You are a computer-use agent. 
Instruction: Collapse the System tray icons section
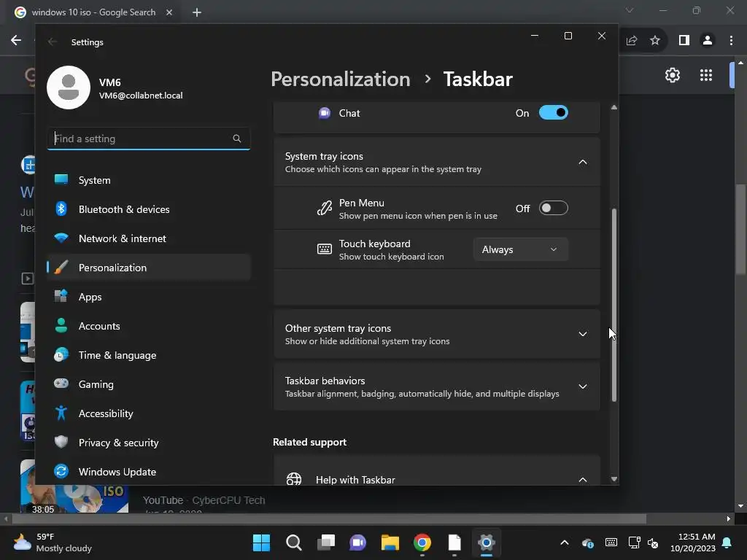click(582, 162)
